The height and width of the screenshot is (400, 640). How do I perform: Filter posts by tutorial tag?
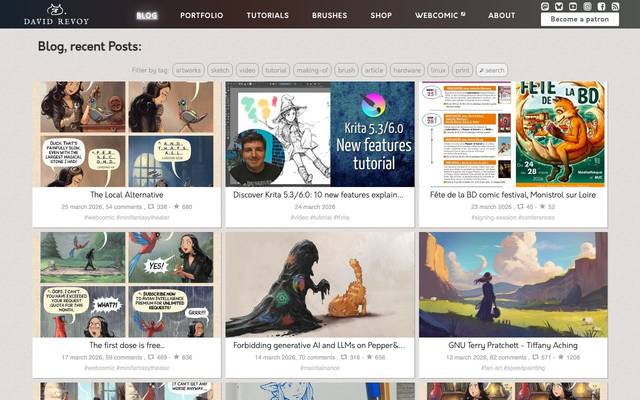[276, 70]
